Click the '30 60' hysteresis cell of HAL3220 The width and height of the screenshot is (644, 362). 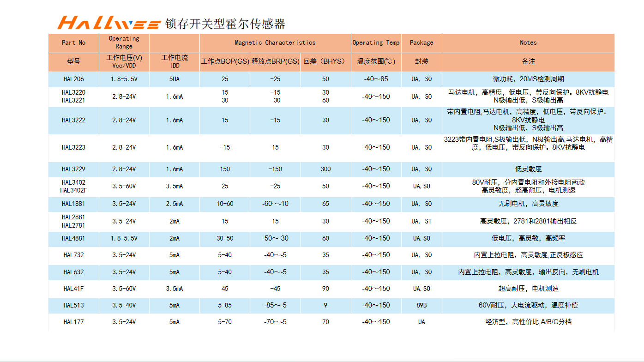pyautogui.click(x=325, y=97)
